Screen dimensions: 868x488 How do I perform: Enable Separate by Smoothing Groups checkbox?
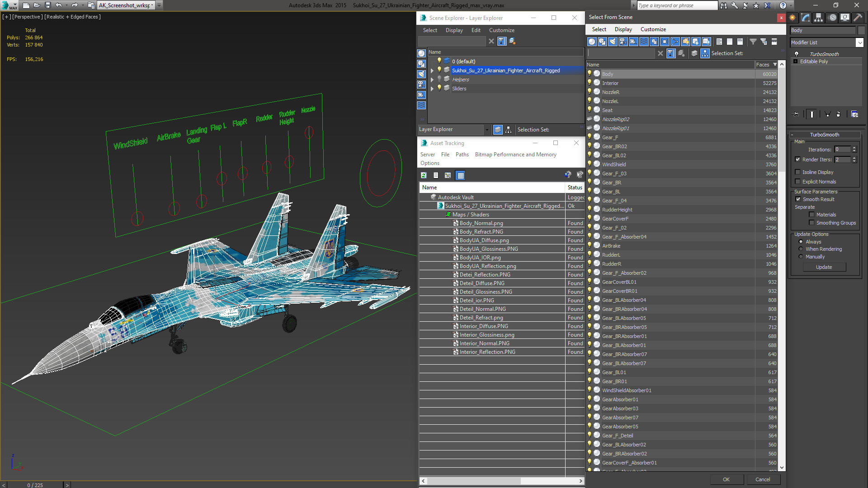(x=811, y=223)
